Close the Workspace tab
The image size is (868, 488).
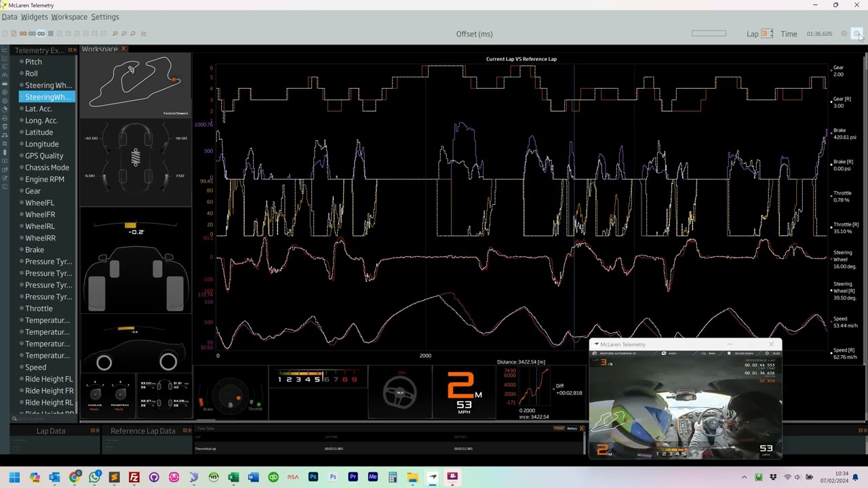[x=123, y=49]
